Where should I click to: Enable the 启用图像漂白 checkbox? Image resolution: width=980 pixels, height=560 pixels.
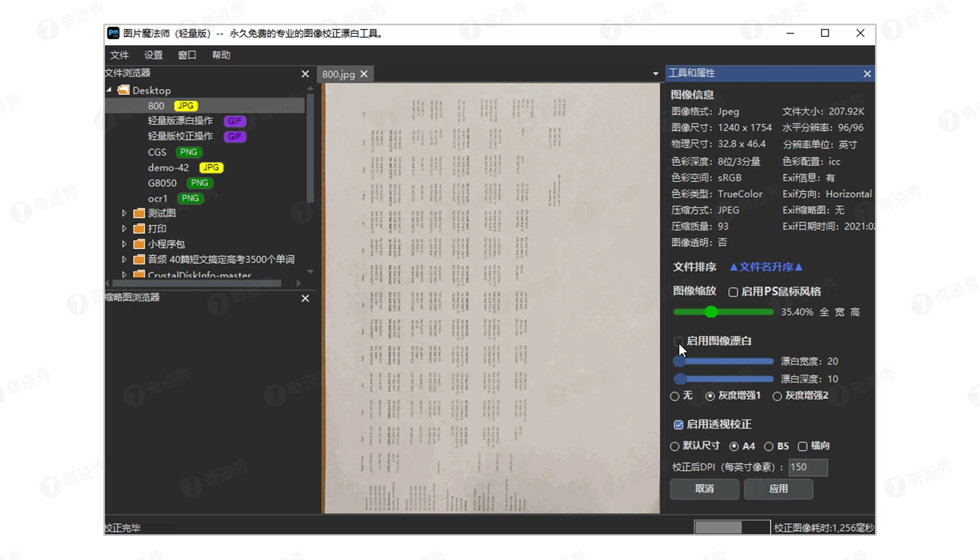pos(678,341)
